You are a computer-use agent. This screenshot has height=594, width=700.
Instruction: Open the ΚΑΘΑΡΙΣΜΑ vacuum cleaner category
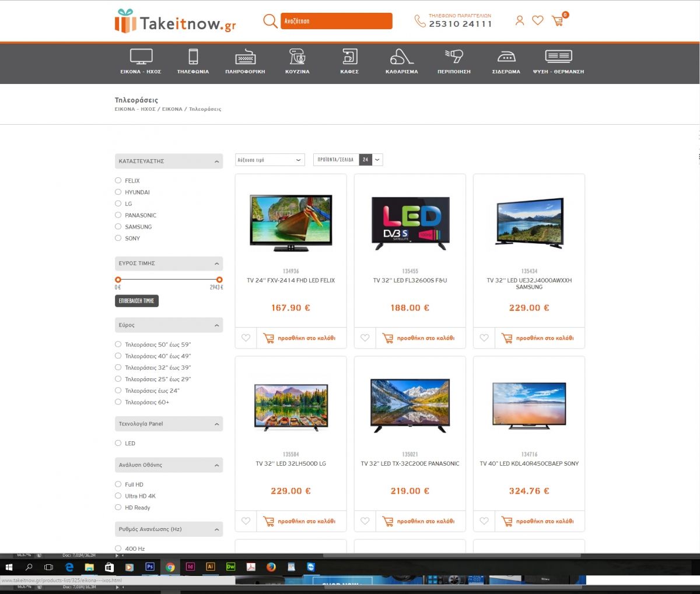click(401, 61)
